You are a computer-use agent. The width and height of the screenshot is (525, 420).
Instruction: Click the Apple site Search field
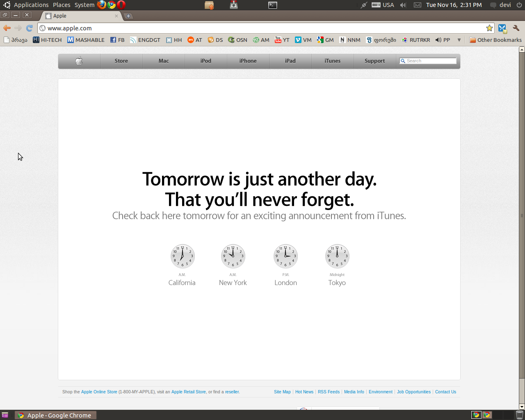[x=430, y=61]
